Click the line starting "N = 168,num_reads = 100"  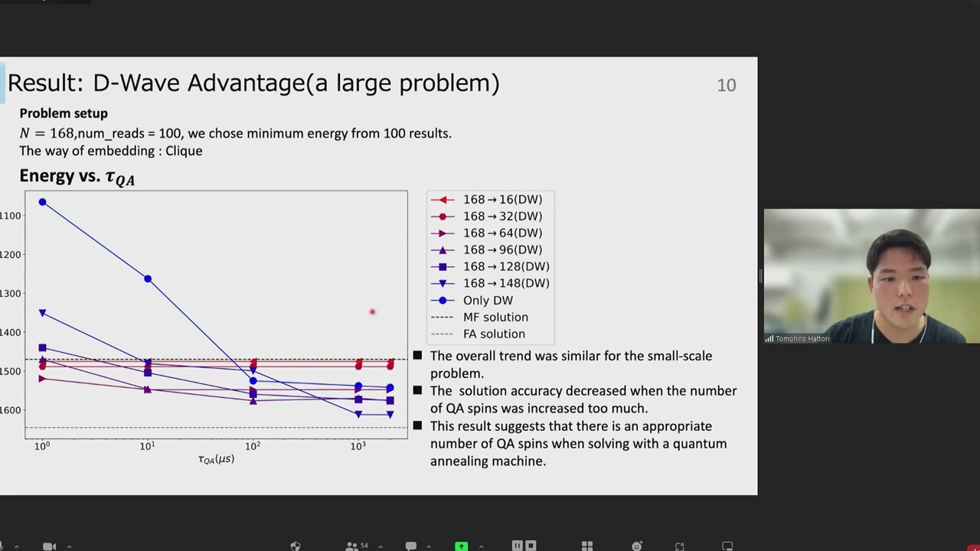click(x=236, y=133)
